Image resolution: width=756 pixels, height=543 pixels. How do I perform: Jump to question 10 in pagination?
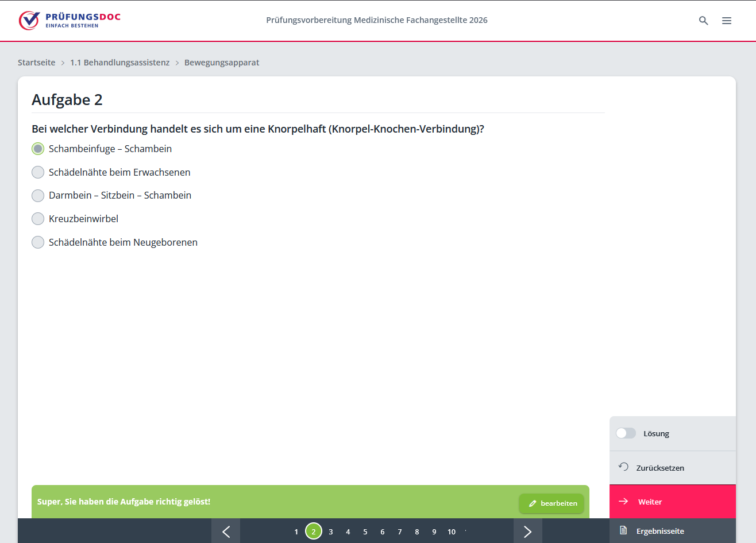pyautogui.click(x=452, y=532)
